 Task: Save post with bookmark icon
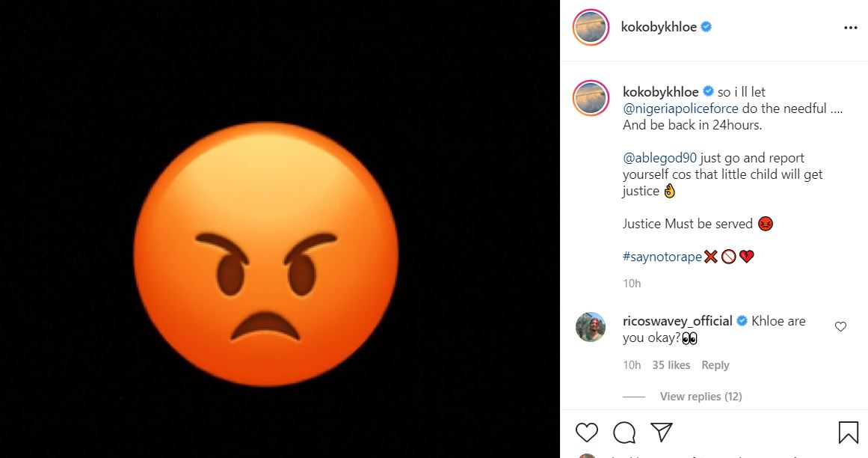point(848,432)
